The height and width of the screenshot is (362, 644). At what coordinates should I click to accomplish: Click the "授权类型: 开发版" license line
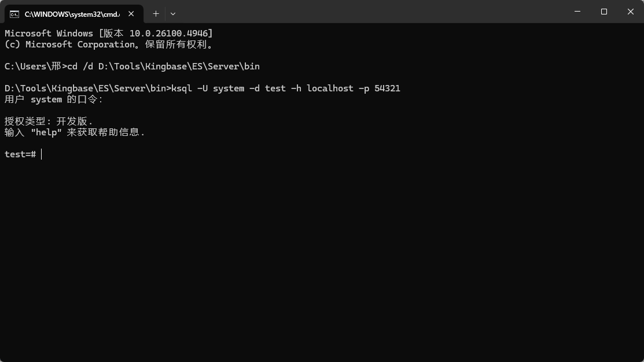click(49, 121)
